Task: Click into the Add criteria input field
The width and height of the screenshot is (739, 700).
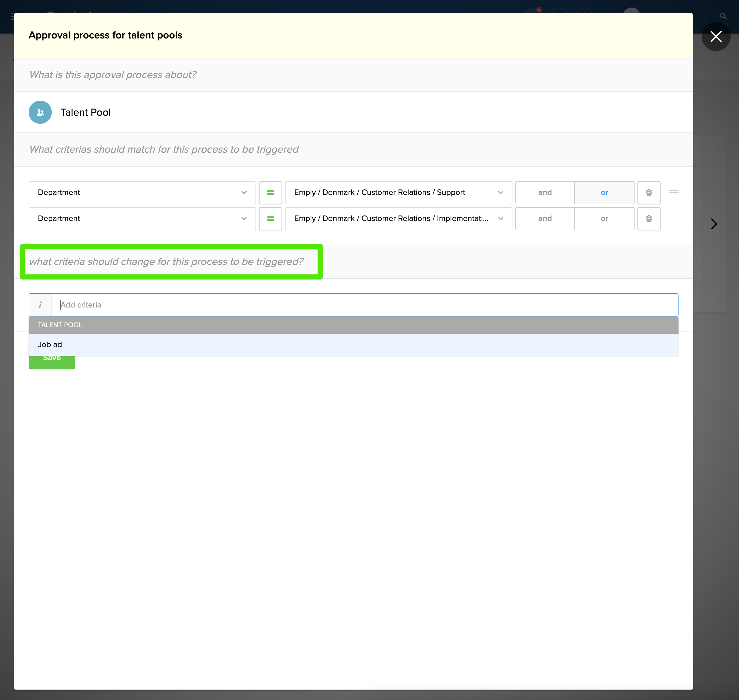Action: (x=364, y=305)
